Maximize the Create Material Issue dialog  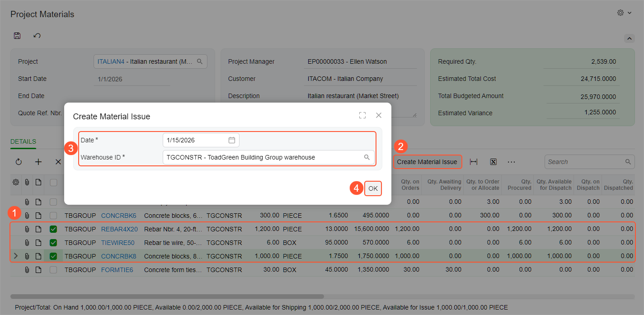pyautogui.click(x=362, y=115)
